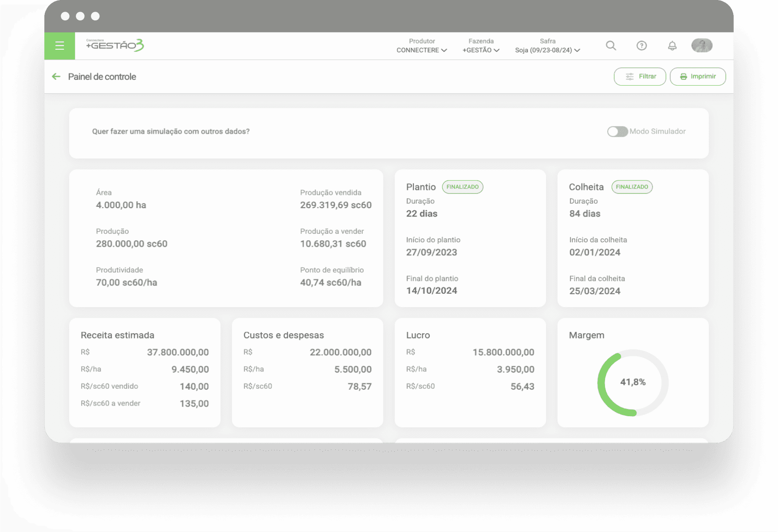Viewport: 778px width, 532px height.
Task: Click the Plantio FINALIZADO status badge
Action: coord(462,187)
